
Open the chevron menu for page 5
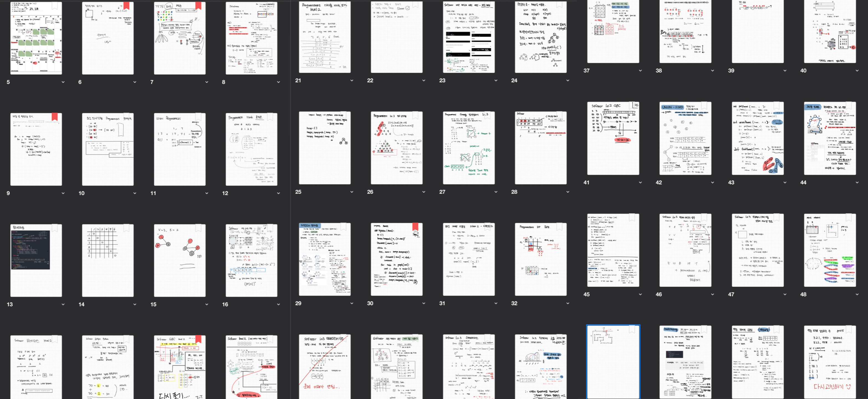[63, 82]
